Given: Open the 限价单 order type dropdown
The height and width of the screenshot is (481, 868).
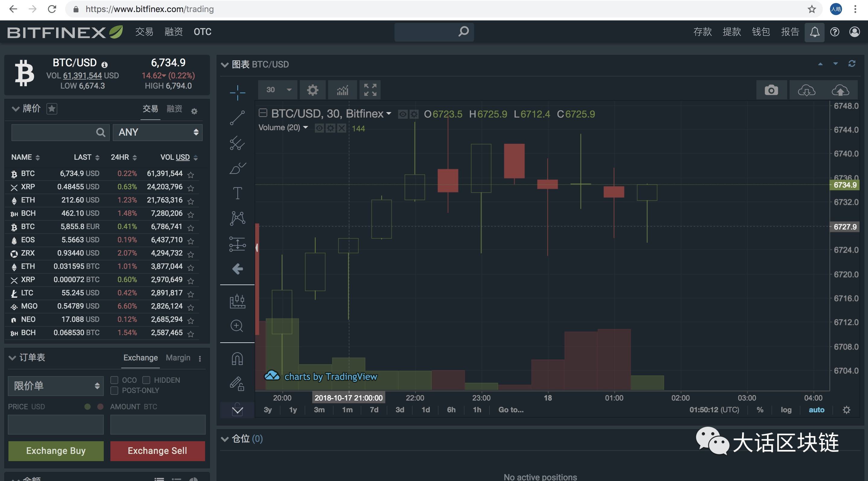Looking at the screenshot, I should coord(55,386).
